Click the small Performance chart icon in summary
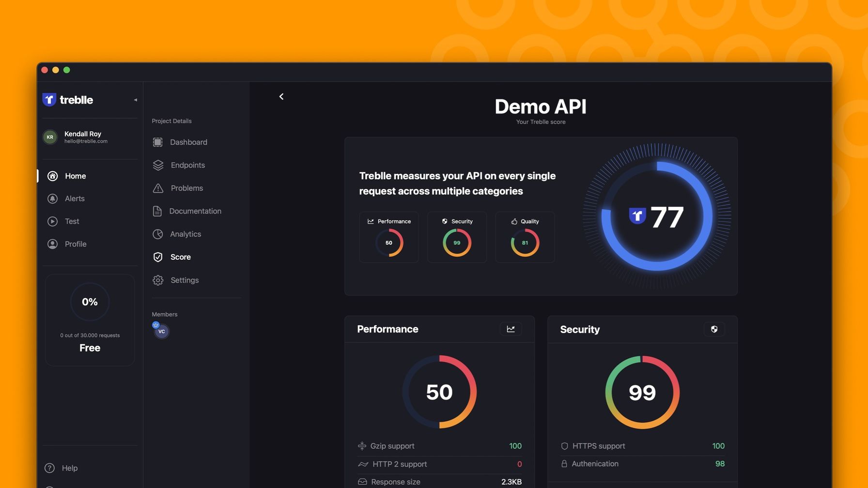The image size is (868, 488). (371, 221)
